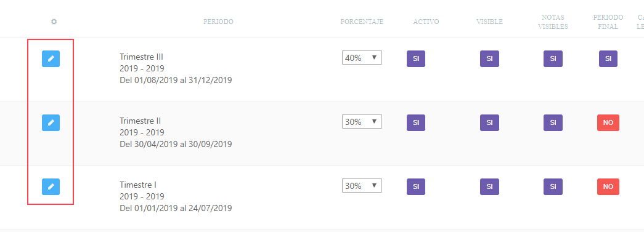Image resolution: width=644 pixels, height=232 pixels.
Task: Click the gear icon in the table header
Action: 54,22
